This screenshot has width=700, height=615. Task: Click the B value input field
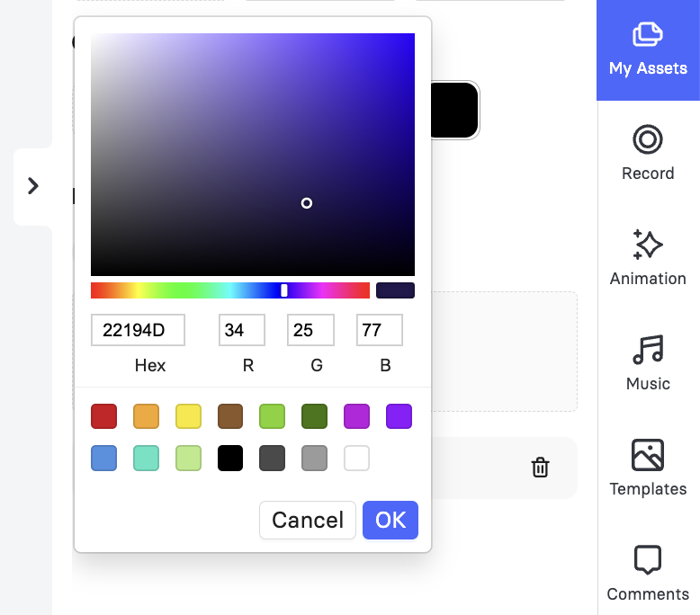click(x=380, y=330)
